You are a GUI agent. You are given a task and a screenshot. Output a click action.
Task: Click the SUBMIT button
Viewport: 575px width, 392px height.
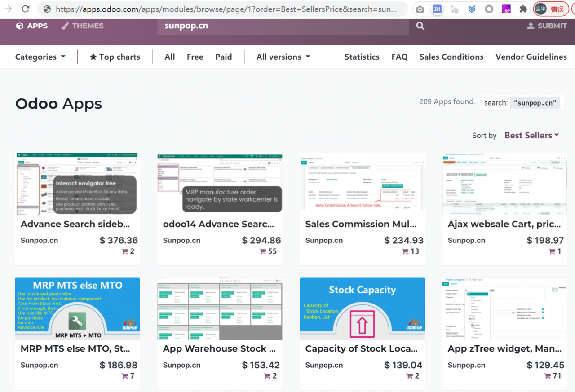[x=547, y=26]
